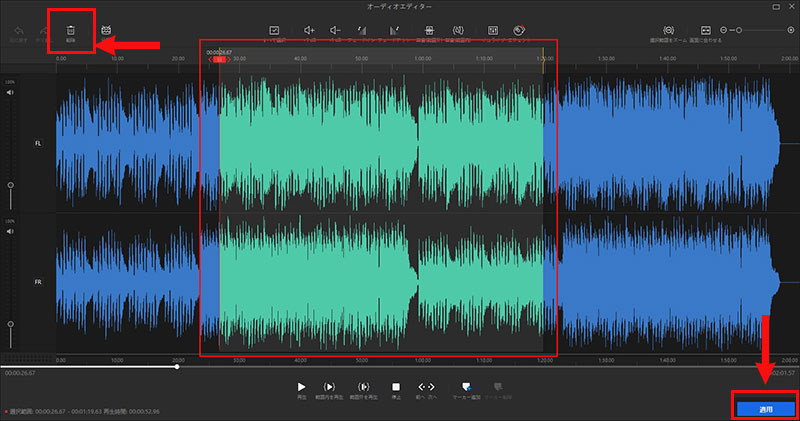Click the fit-all-to-window zoom icon
The width and height of the screenshot is (800, 421).
[705, 32]
